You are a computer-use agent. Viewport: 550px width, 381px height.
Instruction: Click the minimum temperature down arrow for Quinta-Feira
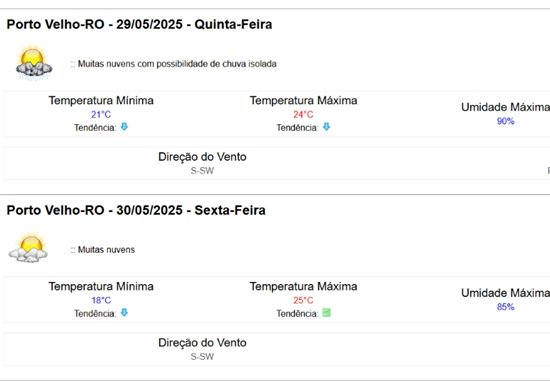click(124, 127)
